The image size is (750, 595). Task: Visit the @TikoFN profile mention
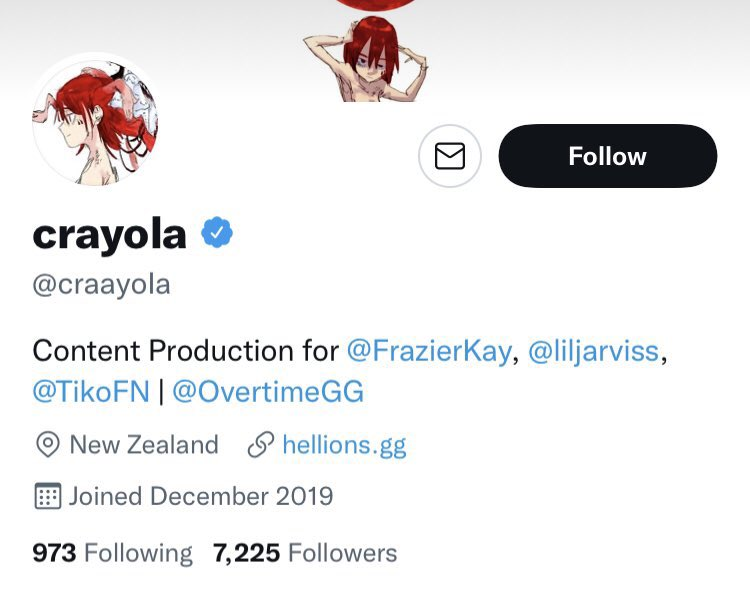[x=90, y=392]
